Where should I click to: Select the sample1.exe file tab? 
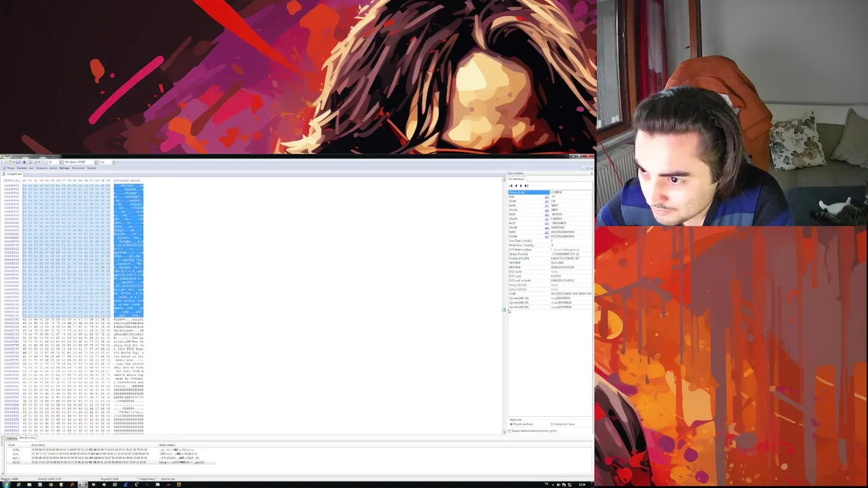click(13, 174)
